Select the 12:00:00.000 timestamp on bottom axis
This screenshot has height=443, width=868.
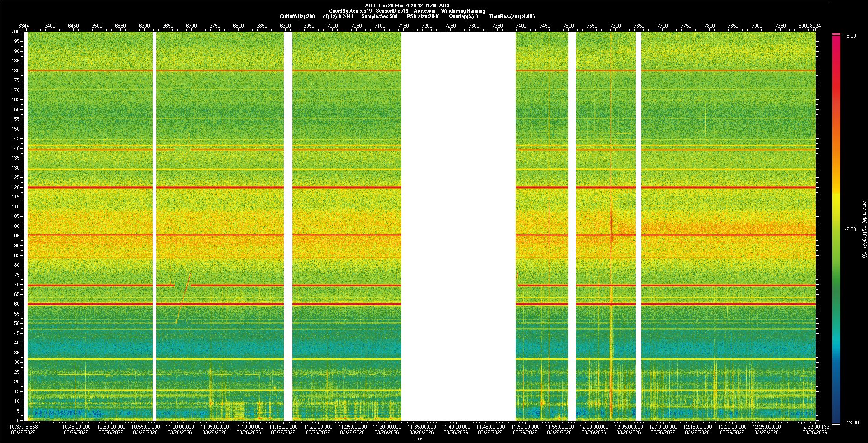pyautogui.click(x=594, y=426)
